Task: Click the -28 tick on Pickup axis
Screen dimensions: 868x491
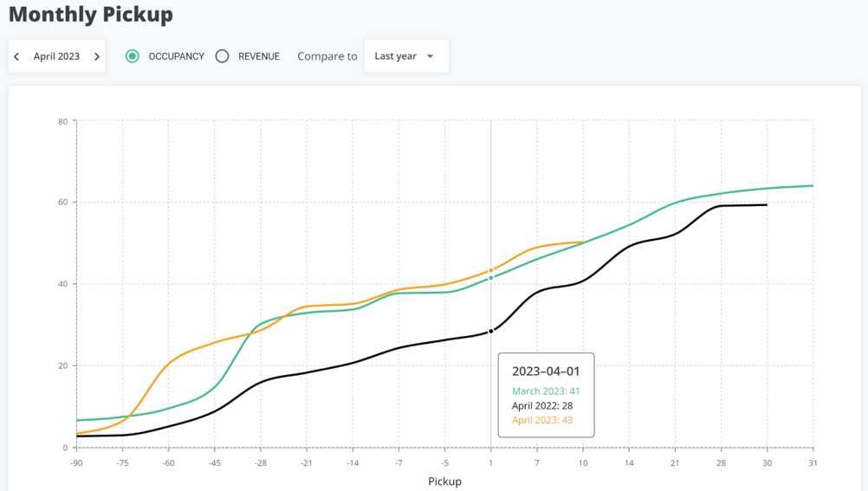Action: coord(260,463)
